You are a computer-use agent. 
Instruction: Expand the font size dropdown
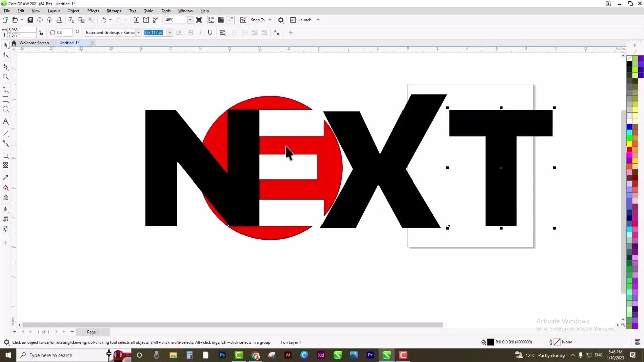tap(170, 33)
